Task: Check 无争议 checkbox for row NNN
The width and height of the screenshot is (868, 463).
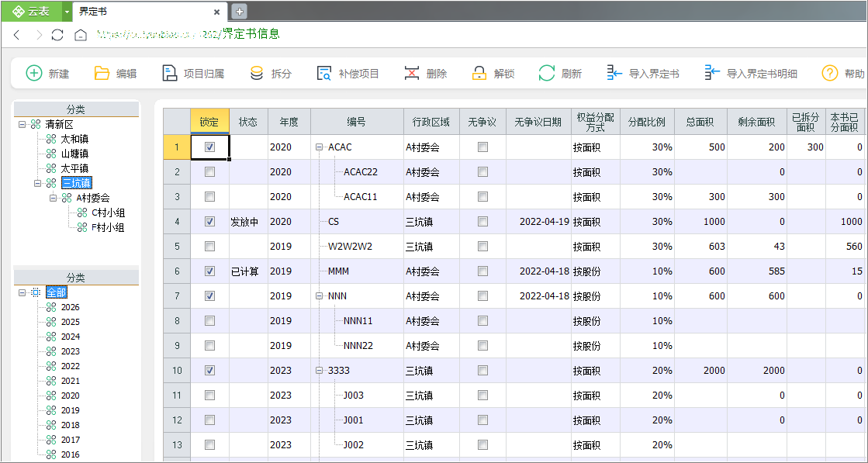Action: pyautogui.click(x=483, y=296)
